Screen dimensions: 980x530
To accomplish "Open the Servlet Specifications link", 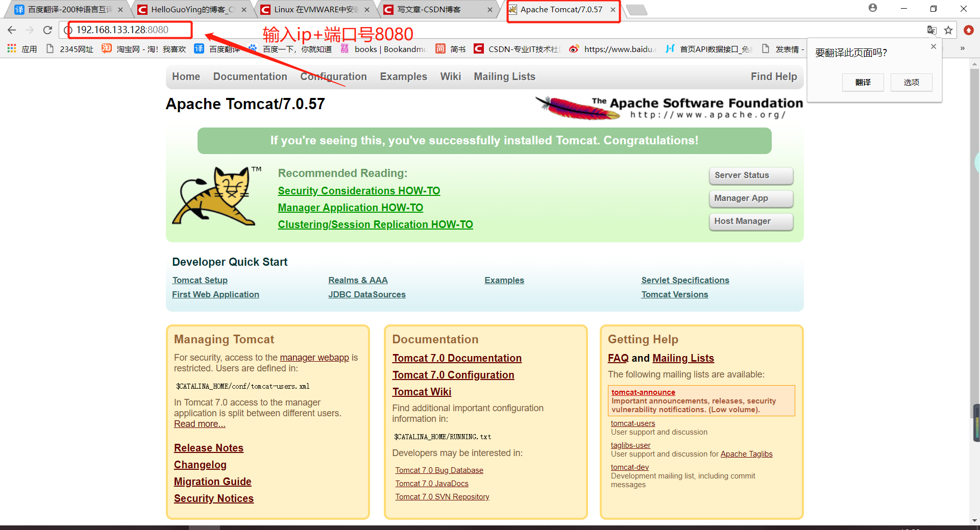I will [x=685, y=280].
